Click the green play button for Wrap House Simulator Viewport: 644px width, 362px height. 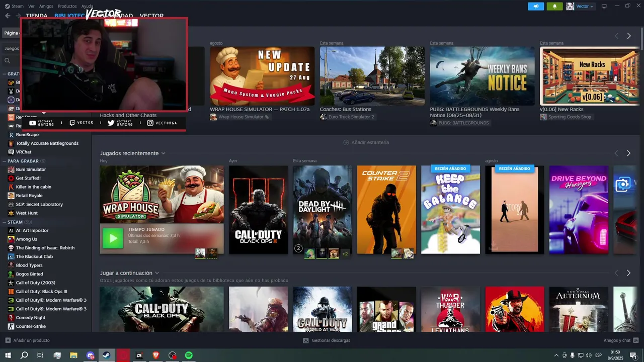pos(113,238)
